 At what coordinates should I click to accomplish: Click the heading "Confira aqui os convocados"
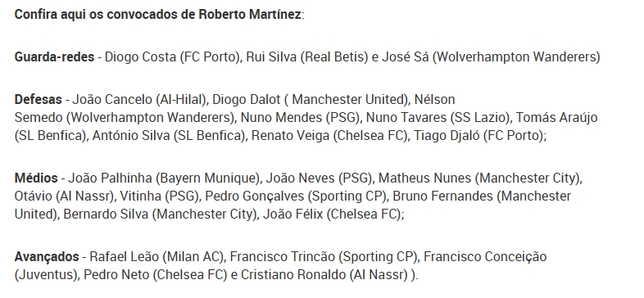97,15
